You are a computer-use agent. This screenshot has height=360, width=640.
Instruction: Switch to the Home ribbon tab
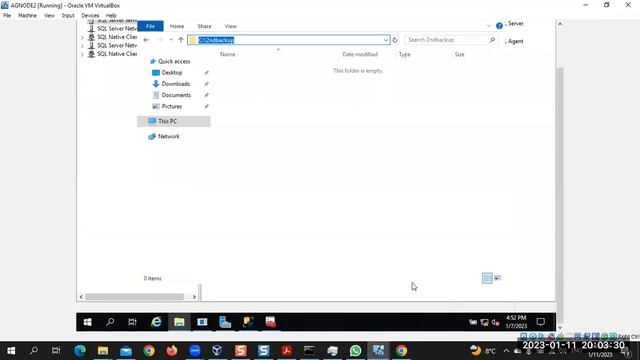click(177, 26)
